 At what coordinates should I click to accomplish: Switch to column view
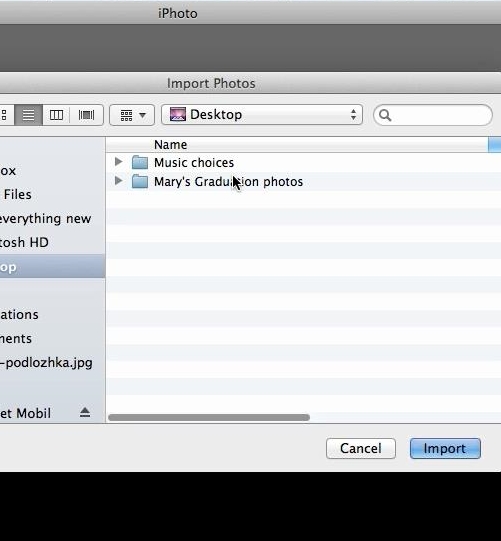click(x=56, y=115)
